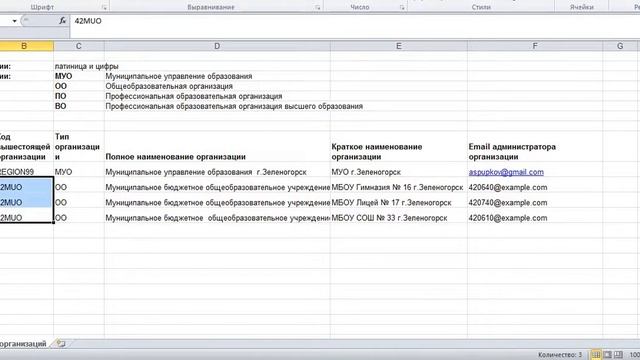This screenshot has width=640, height=360.
Task: Switch to Page Break Preview in status bar
Action: (x=619, y=355)
